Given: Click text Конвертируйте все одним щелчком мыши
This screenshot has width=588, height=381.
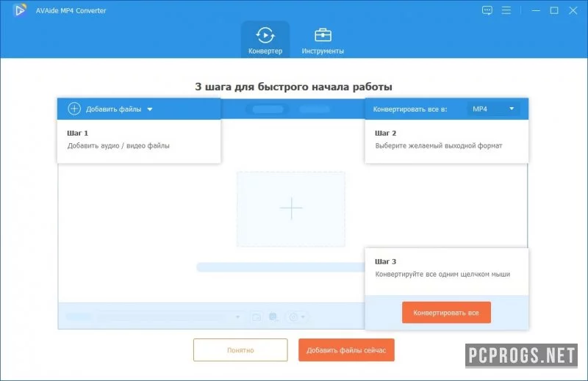Looking at the screenshot, I should point(442,275).
